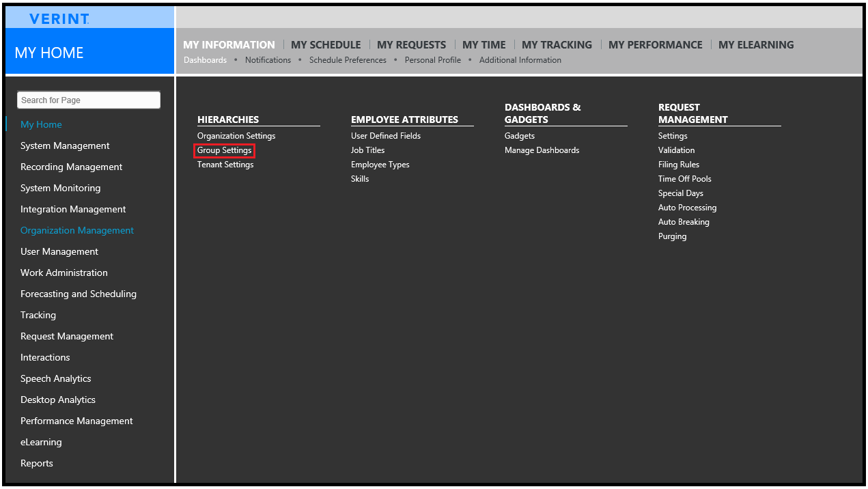Open Speech Analytics in the sidebar
Image resolution: width=868 pixels, height=489 pixels.
(x=55, y=378)
